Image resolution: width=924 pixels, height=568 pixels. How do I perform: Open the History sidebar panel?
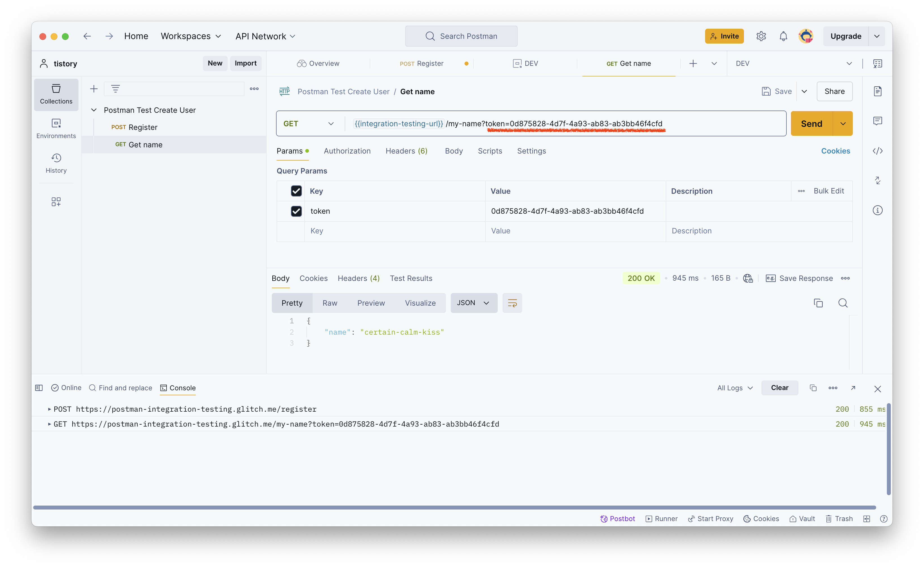(x=56, y=163)
